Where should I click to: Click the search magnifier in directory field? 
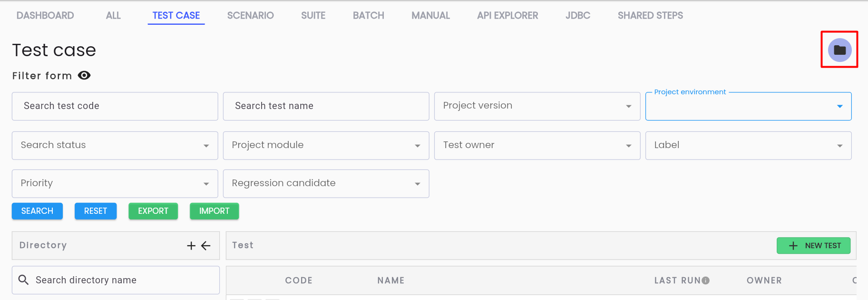tap(23, 280)
